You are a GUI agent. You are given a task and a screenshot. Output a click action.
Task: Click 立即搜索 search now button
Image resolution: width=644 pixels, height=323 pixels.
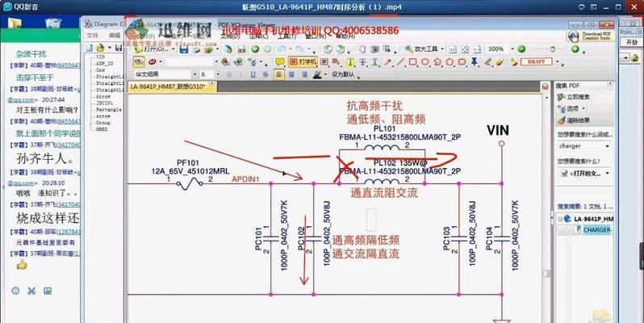[x=574, y=97]
